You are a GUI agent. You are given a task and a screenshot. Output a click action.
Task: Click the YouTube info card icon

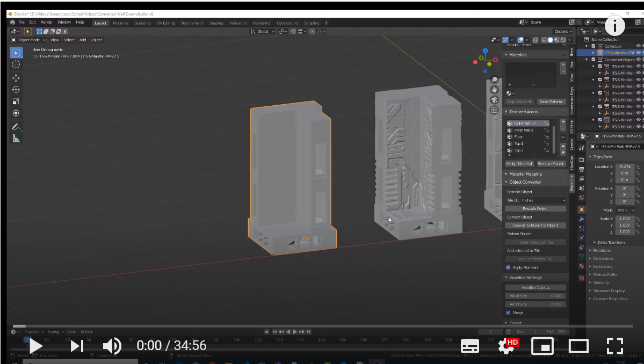point(614,26)
